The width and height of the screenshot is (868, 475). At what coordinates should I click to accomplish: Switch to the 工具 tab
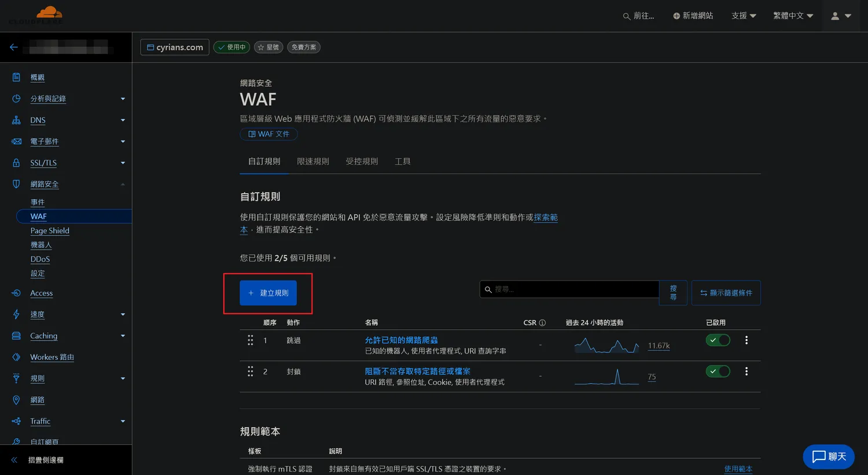click(402, 161)
